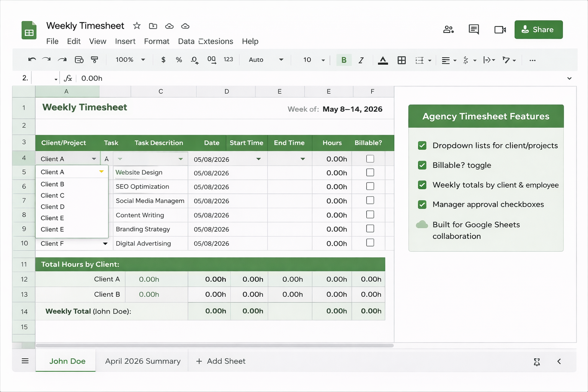588x392 pixels.
Task: Click the paint format roller icon
Action: (x=94, y=60)
